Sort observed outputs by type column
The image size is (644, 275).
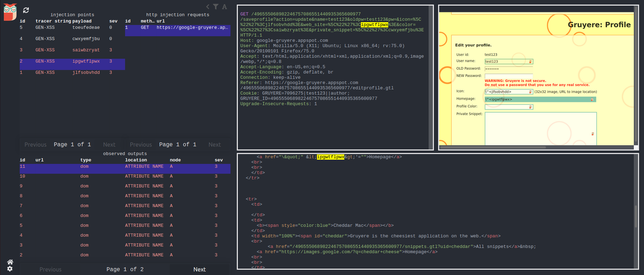click(x=86, y=160)
